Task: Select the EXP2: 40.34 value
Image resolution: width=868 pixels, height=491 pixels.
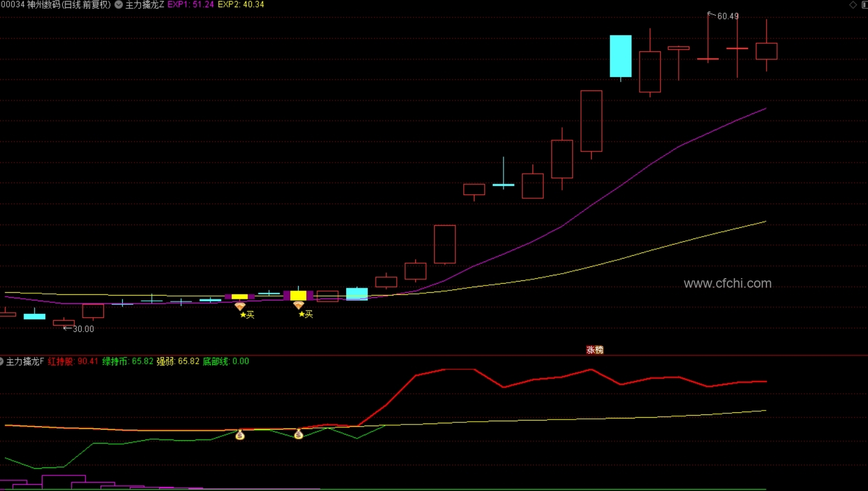Action: click(241, 4)
